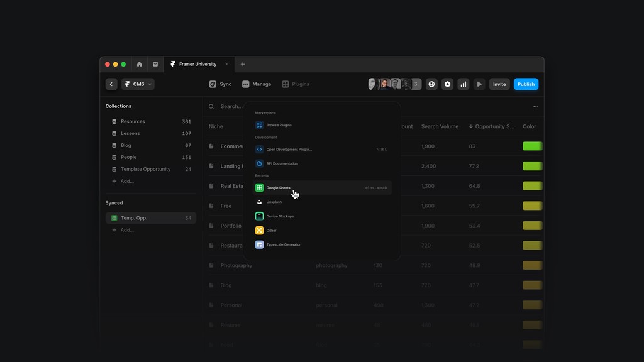Screen dimensions: 644x362
Task: Click the globe publish status icon
Action: click(431, 84)
